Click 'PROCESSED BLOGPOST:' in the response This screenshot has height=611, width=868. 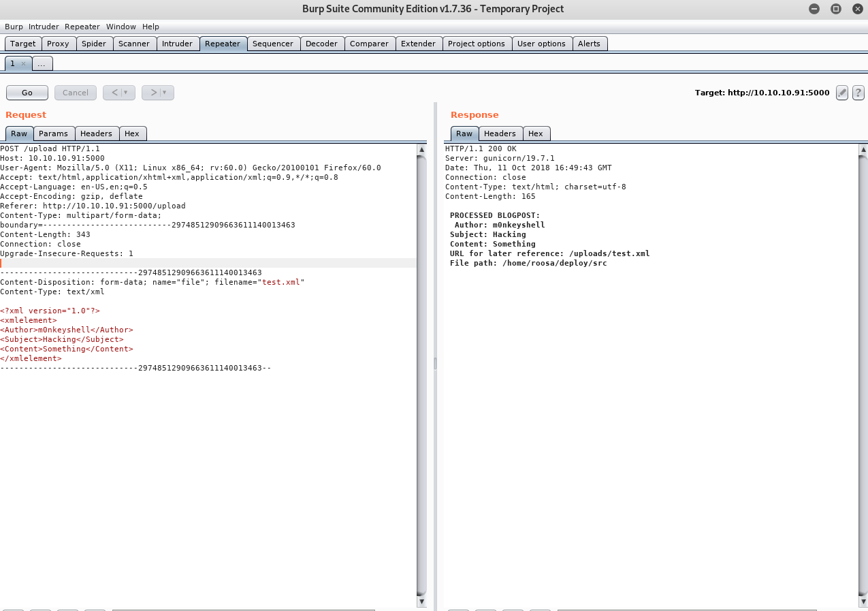pyautogui.click(x=495, y=215)
